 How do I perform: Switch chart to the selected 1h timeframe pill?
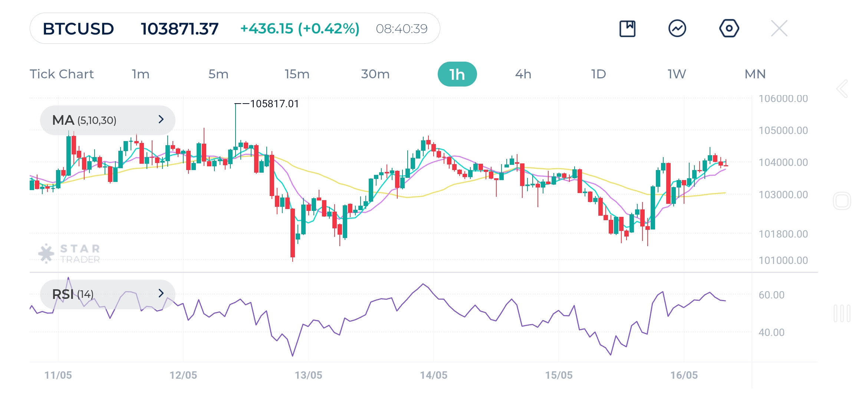click(x=457, y=74)
